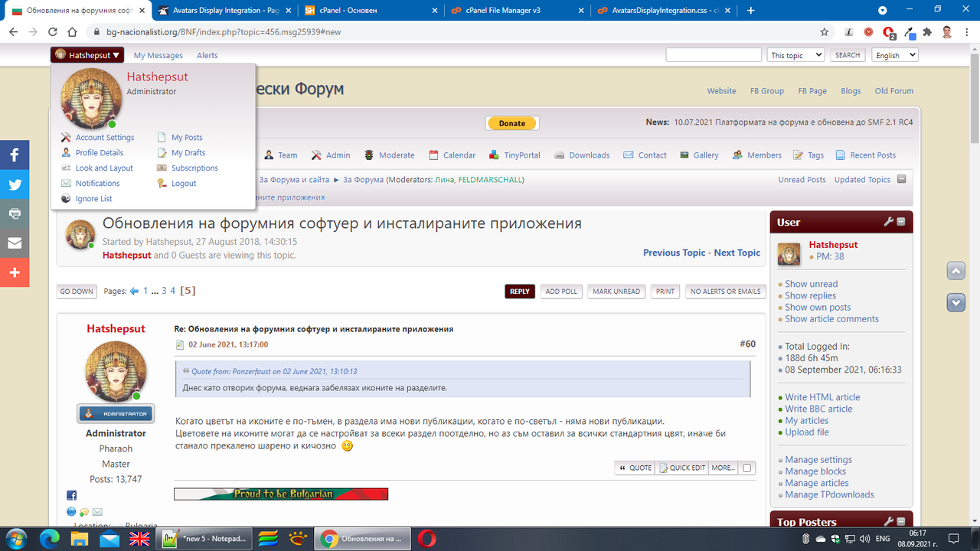The width and height of the screenshot is (980, 551).
Task: Click the MARK UNREAD button
Action: pyautogui.click(x=616, y=292)
